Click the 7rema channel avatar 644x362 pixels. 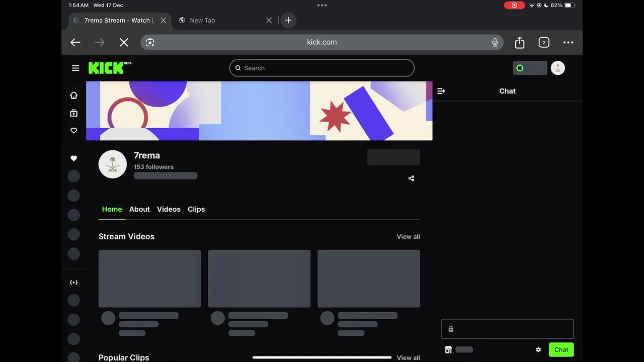(x=113, y=164)
